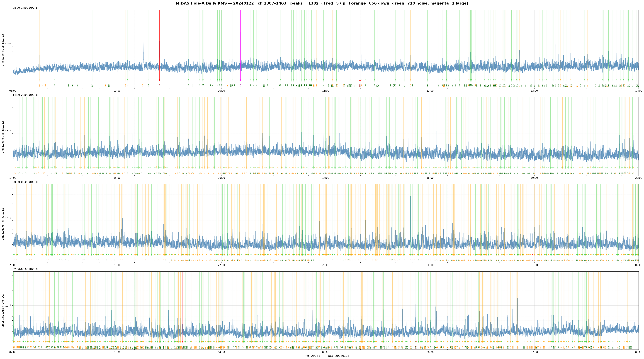Click the amplitude axis label of the 20:00–02:00 panel

point(3,223)
